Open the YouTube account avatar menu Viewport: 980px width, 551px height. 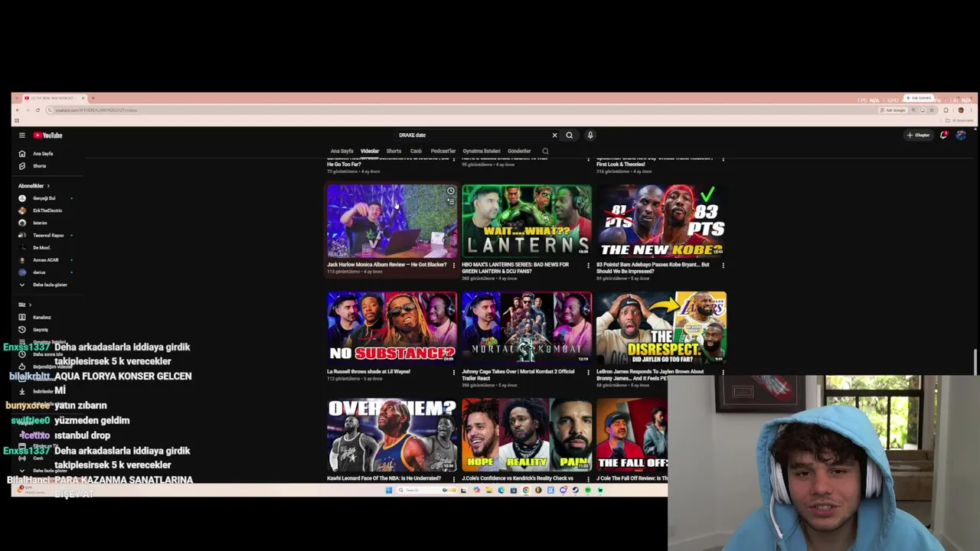[961, 135]
